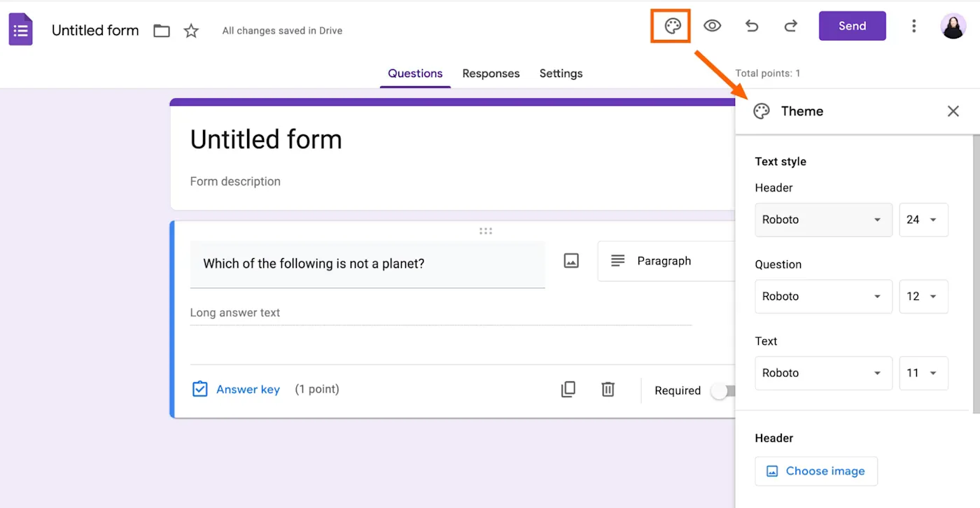Preview the form with eye icon

click(712, 26)
